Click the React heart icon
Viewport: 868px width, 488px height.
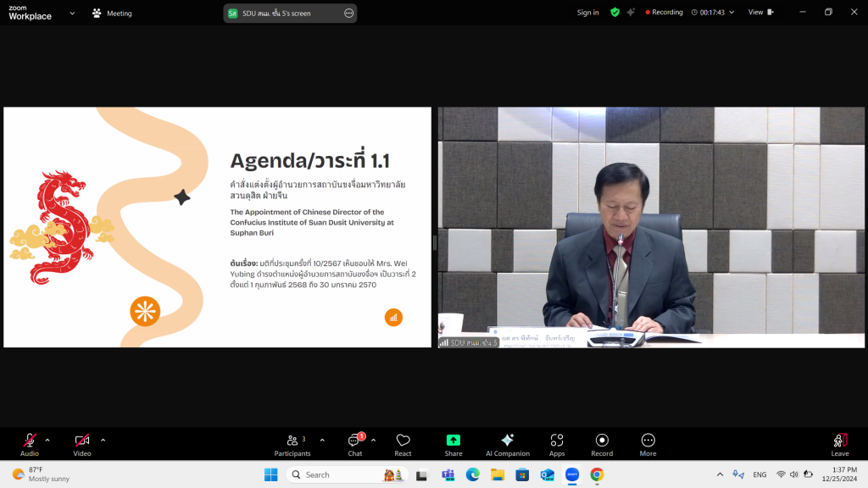[403, 444]
